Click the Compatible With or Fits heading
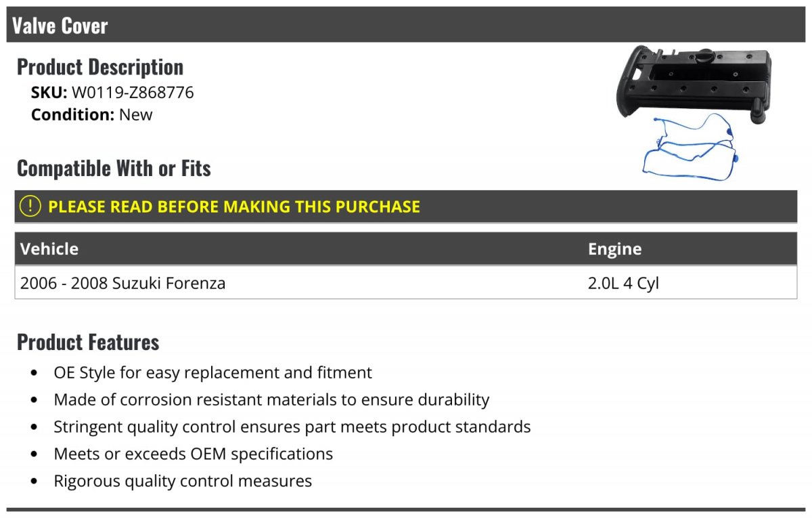The height and width of the screenshot is (518, 812). [x=114, y=168]
